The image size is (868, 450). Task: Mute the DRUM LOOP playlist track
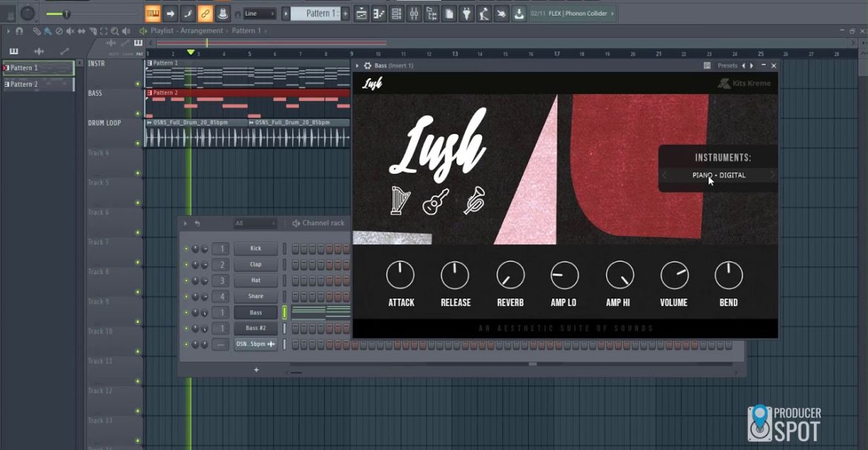138,143
